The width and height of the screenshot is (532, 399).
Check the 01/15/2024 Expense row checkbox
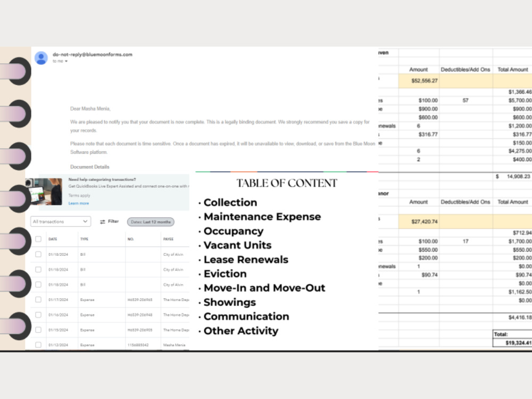[38, 330]
